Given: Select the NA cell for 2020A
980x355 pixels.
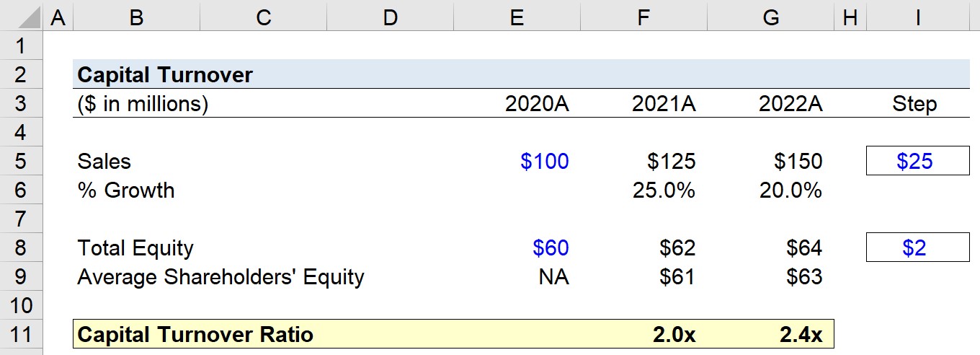Looking at the screenshot, I should coord(516,277).
